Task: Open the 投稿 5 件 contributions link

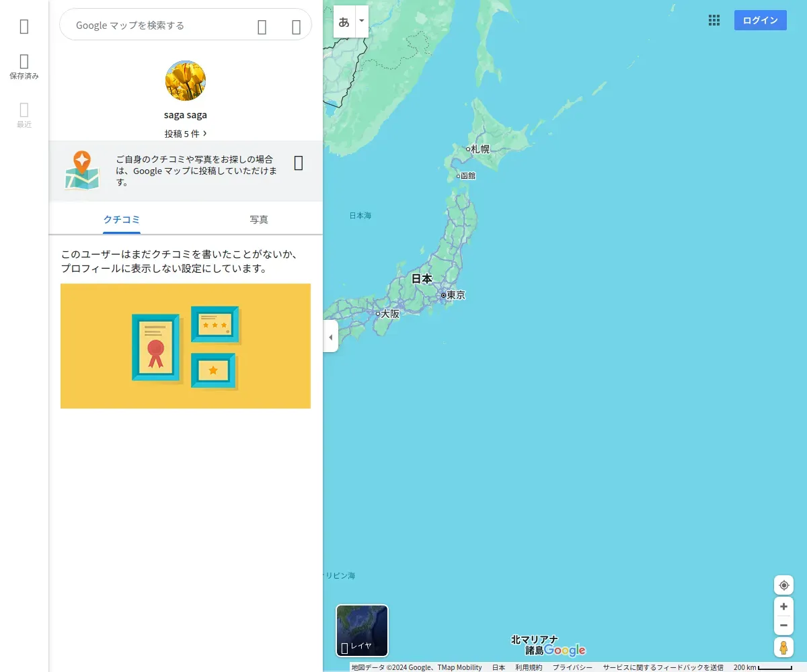Action: pos(186,134)
